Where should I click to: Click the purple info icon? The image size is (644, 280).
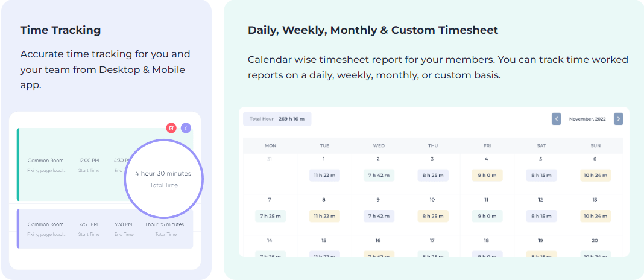[x=186, y=128]
